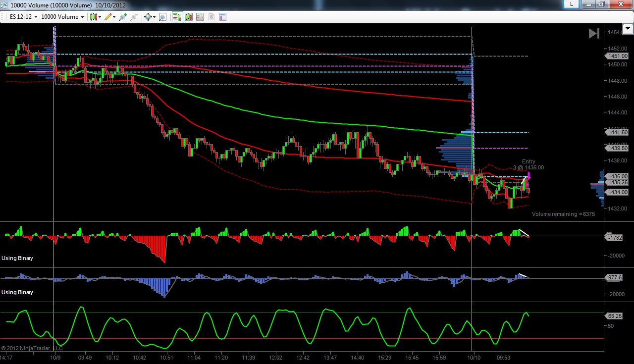
Task: Click the greyed Strategies dollar icon
Action: 211,17
